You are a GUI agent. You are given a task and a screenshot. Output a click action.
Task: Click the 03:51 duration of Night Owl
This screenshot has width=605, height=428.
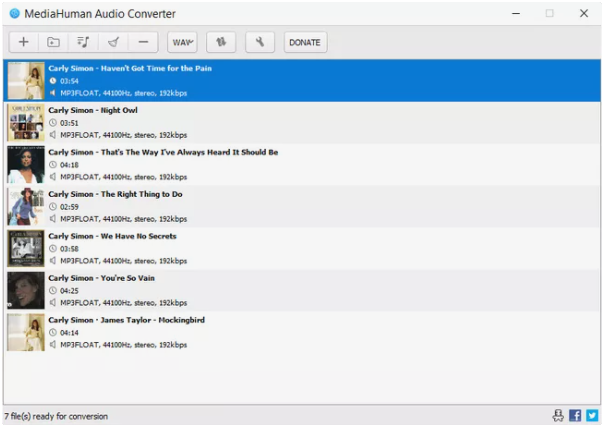(69, 123)
